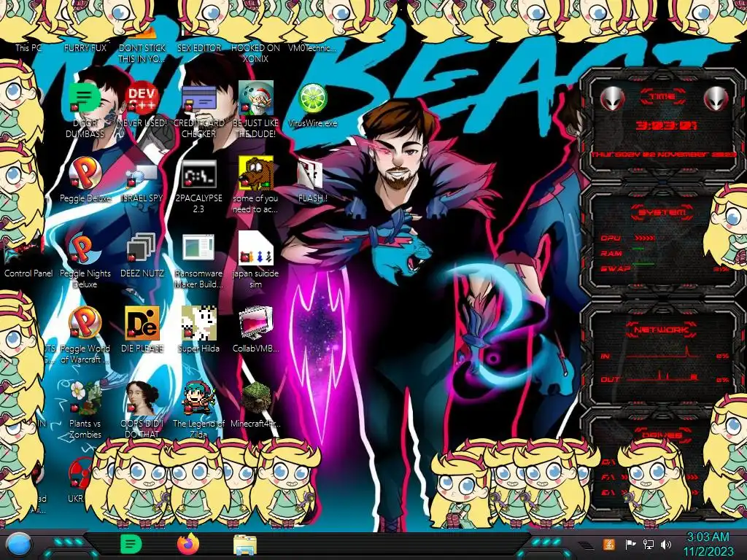Viewport: 747px width, 560px height.
Task: Click the CPU usage bar in the widget
Action: coord(645,238)
